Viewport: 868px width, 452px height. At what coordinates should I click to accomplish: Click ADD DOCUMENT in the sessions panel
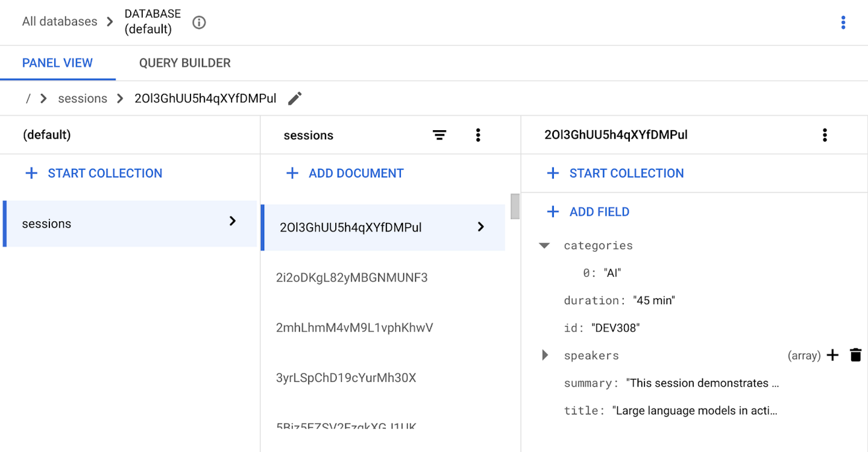344,173
